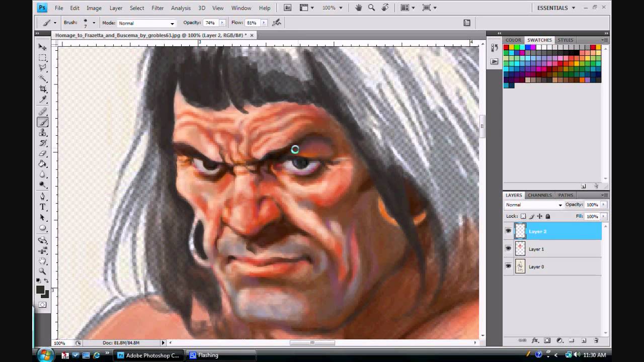Open the Analysis menu

coord(181,8)
